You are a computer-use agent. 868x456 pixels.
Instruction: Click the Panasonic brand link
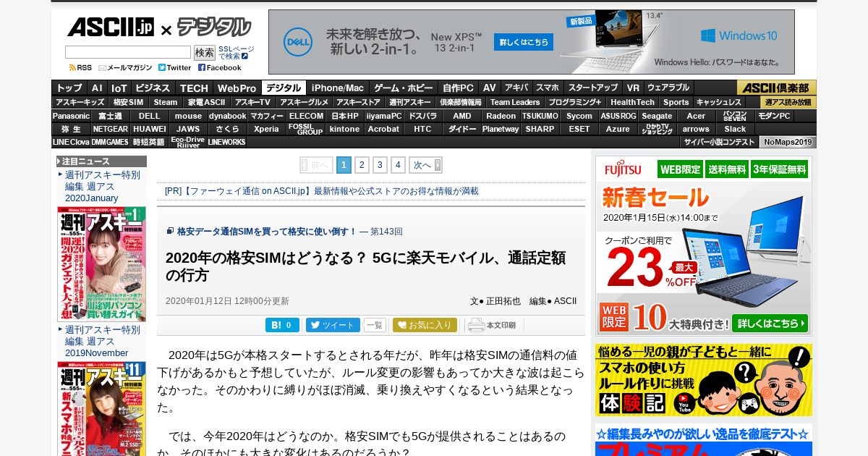71,116
